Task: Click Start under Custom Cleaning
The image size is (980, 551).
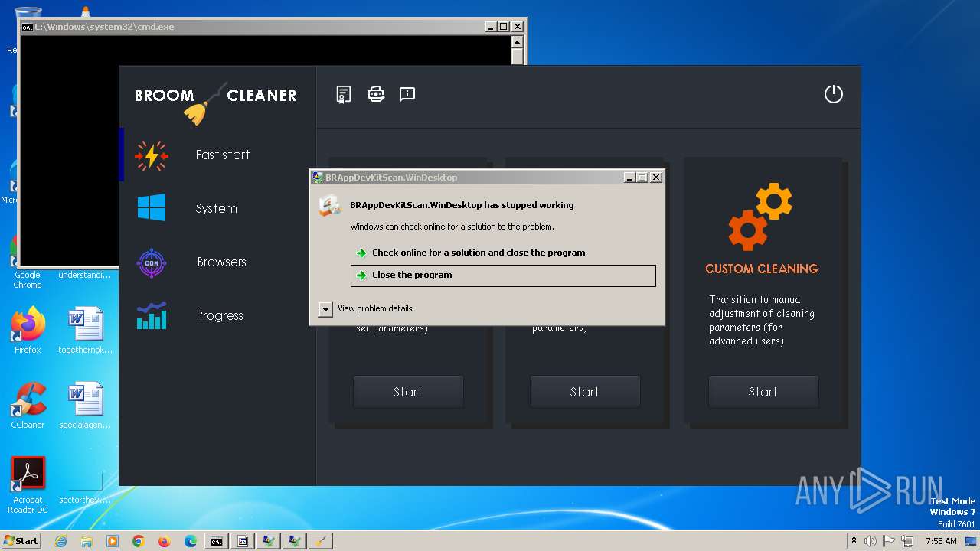Action: [763, 392]
